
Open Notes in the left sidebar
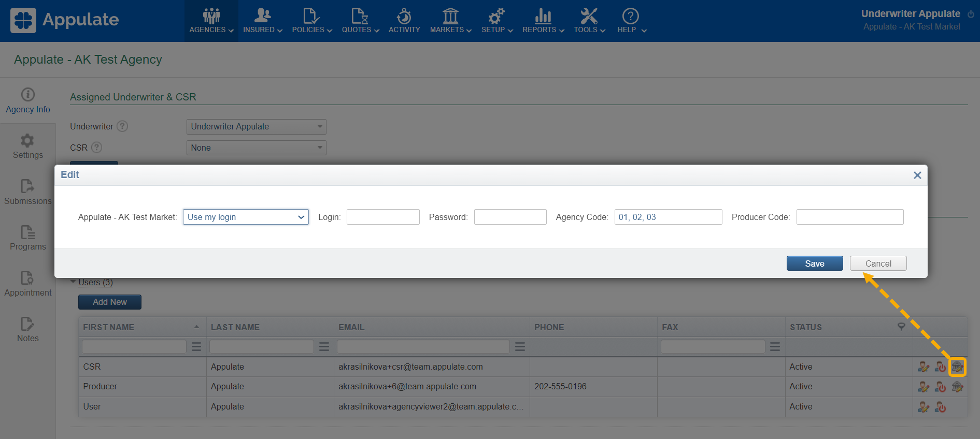pos(27,330)
